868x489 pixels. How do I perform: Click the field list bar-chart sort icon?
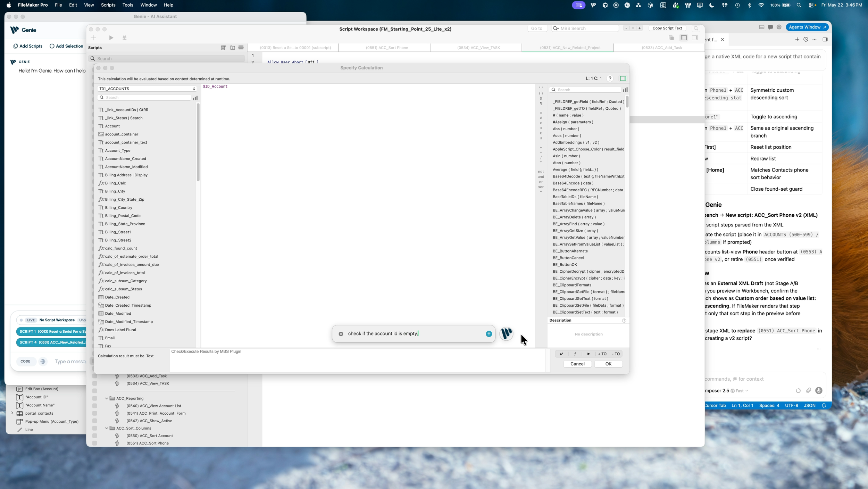[x=195, y=98]
